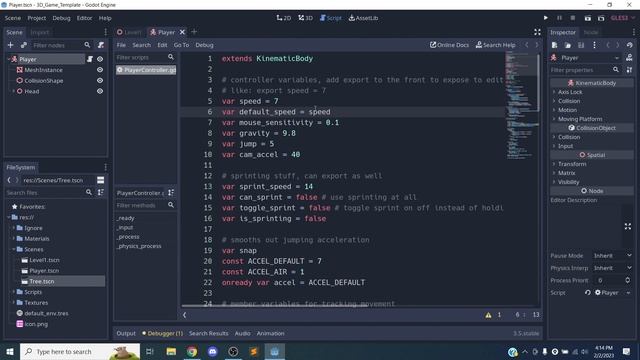
Task: Open Pause Mode dropdown
Action: click(612, 256)
